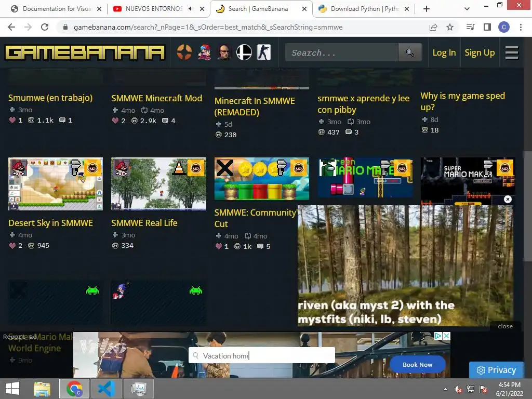The image size is (532, 399).
Task: Click the Desert Sky in SMMWE thumbnail
Action: (55, 184)
